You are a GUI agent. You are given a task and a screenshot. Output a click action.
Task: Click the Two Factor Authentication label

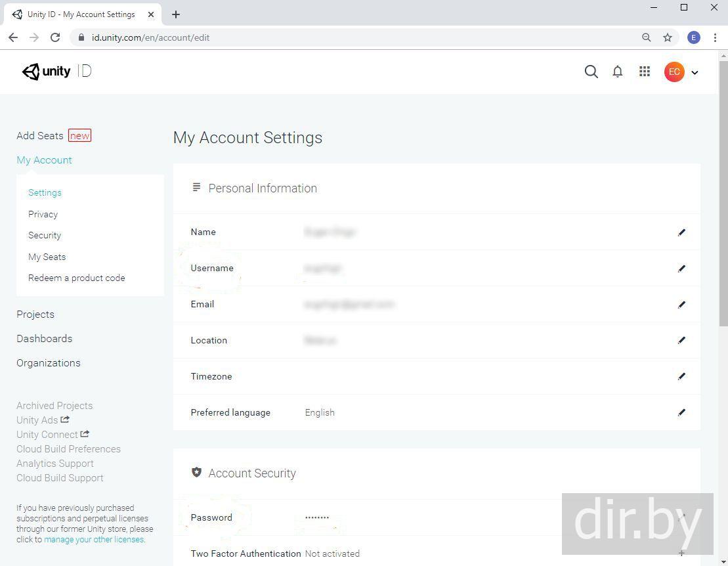pos(246,554)
